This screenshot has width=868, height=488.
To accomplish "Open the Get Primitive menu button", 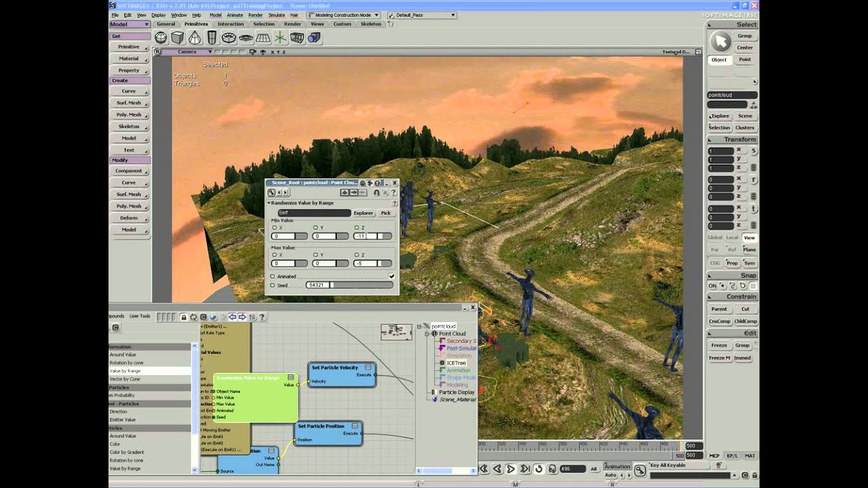I will click(129, 47).
